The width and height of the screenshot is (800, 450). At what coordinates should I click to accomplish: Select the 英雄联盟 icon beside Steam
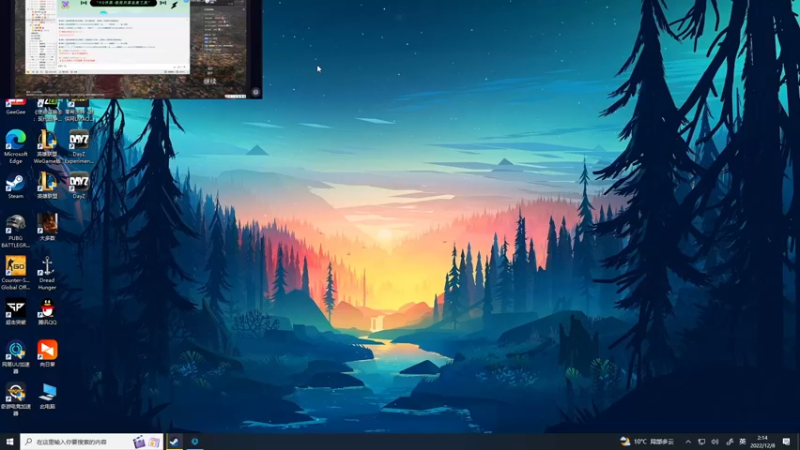[x=47, y=186]
